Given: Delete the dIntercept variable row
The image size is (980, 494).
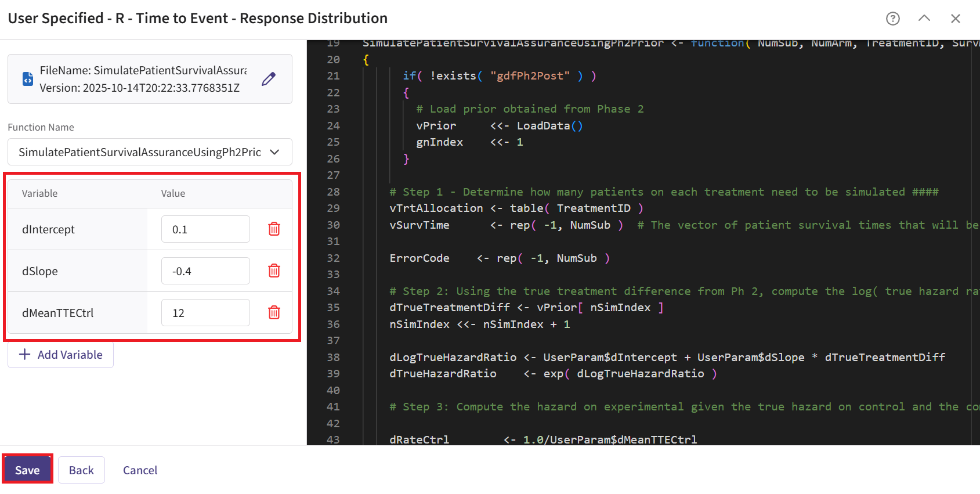Looking at the screenshot, I should [x=274, y=229].
